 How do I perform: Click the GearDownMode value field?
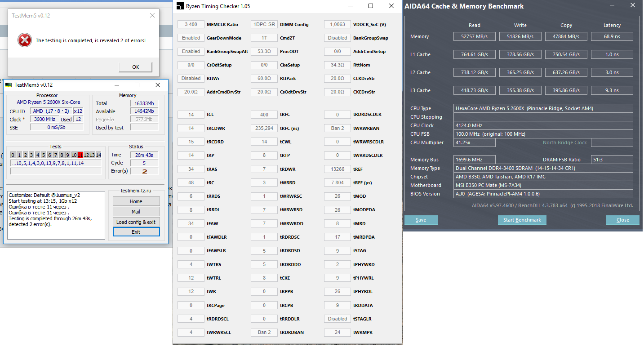pyautogui.click(x=191, y=38)
